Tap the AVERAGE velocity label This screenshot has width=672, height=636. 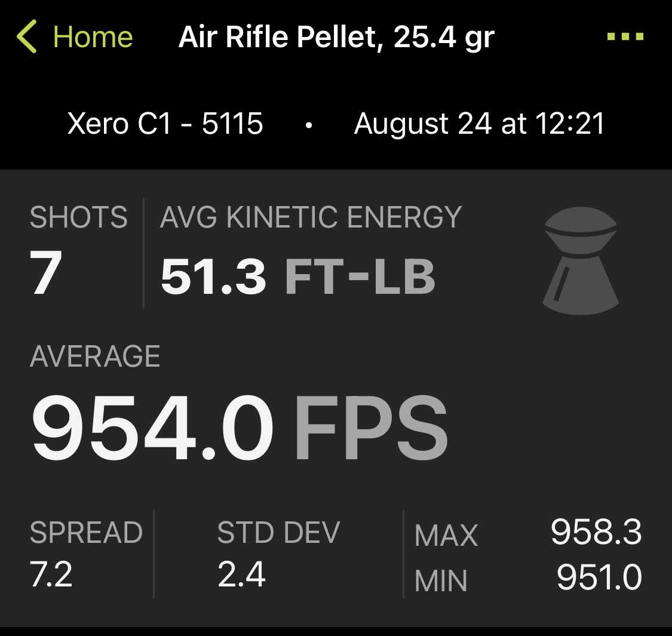(95, 356)
